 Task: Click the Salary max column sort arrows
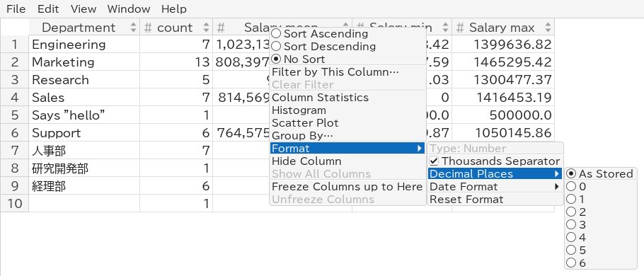click(x=548, y=28)
